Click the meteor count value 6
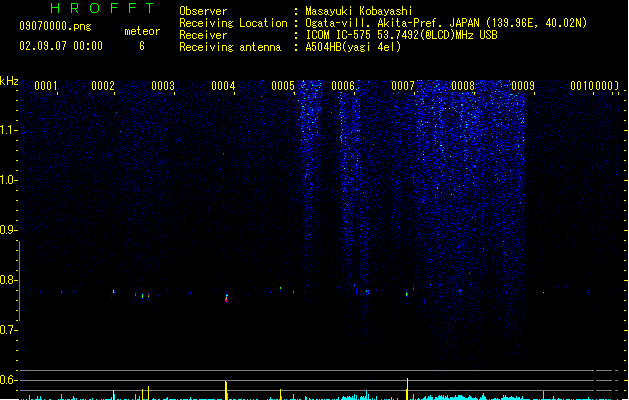Viewport: 629px width, 400px height. 142,46
